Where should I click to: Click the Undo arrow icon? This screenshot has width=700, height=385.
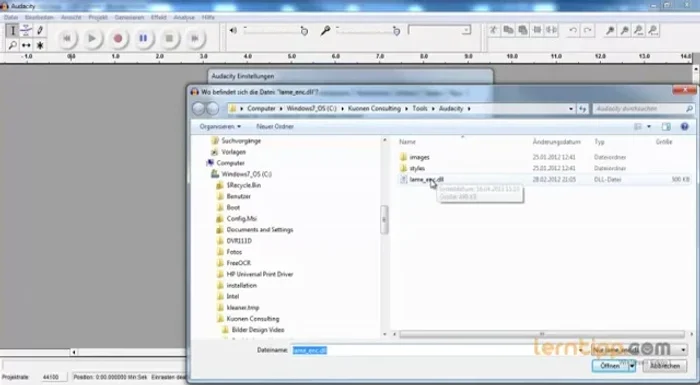point(573,30)
